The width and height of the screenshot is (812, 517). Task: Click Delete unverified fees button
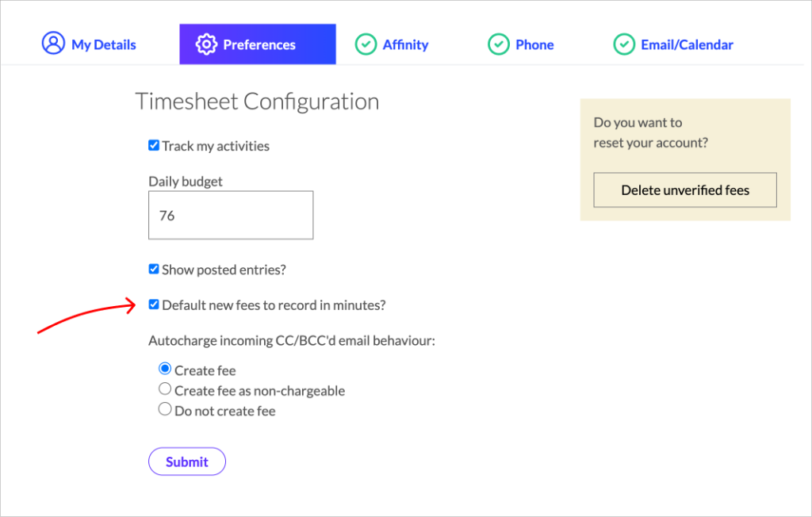coord(685,190)
